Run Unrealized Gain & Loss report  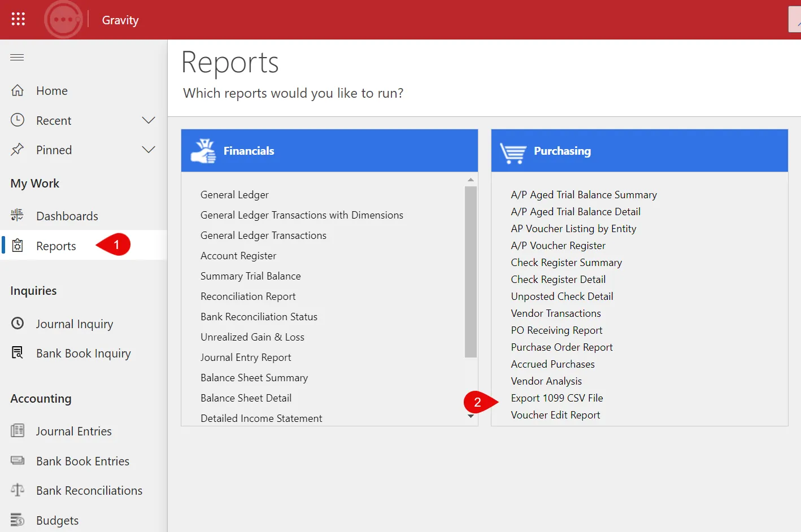coord(253,337)
